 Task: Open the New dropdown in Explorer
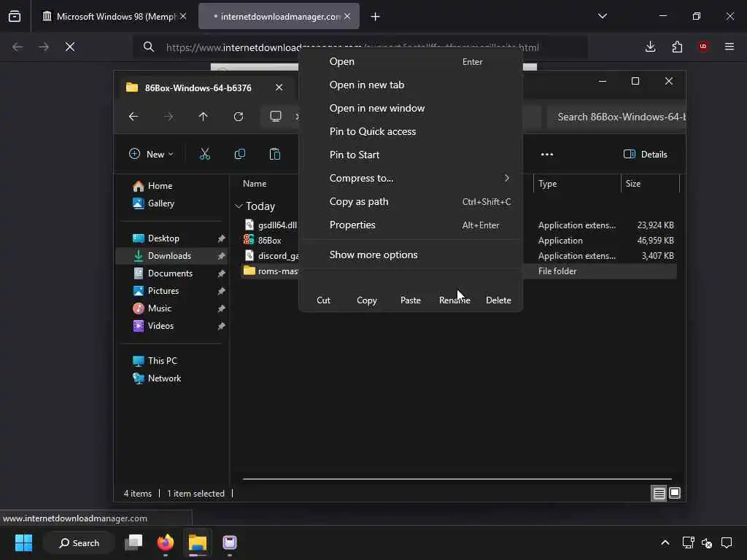point(152,155)
